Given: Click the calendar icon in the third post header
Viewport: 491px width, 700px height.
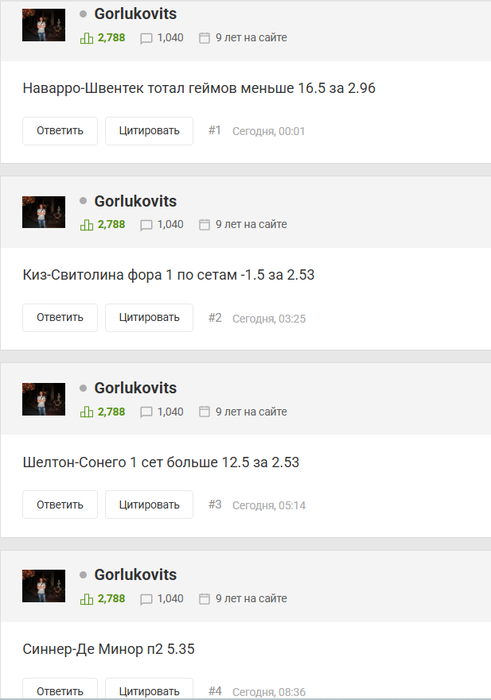Looking at the screenshot, I should [204, 412].
